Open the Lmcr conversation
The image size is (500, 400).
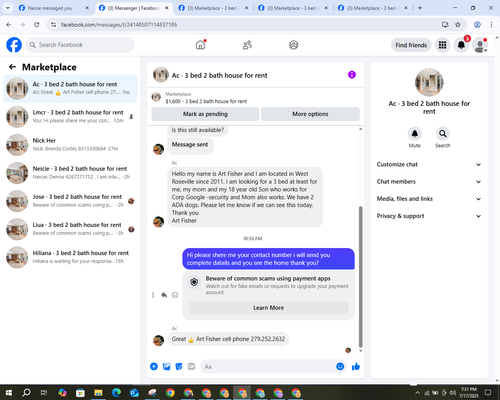click(70, 117)
